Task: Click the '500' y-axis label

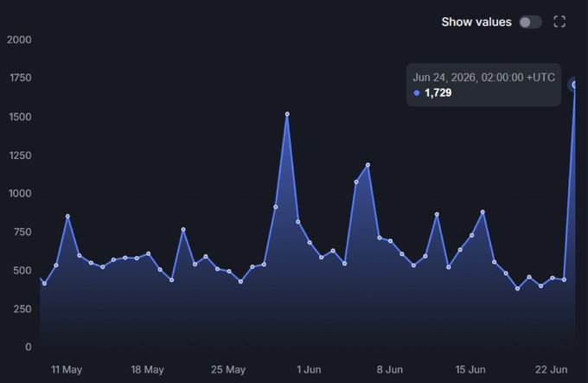Action: pos(22,271)
